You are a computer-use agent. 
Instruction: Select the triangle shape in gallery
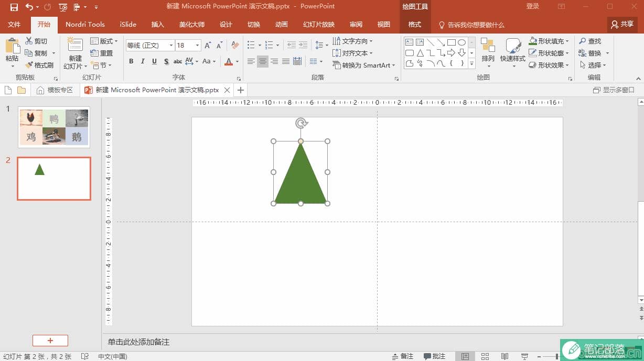(x=420, y=53)
